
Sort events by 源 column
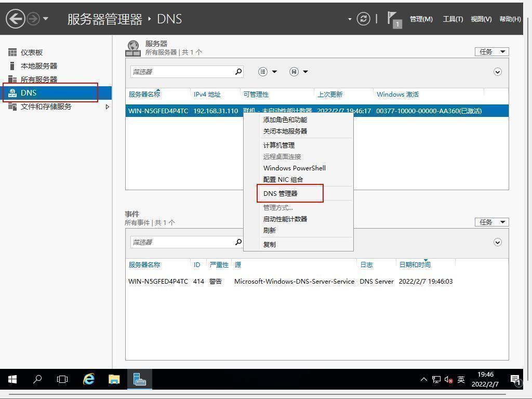pyautogui.click(x=238, y=264)
